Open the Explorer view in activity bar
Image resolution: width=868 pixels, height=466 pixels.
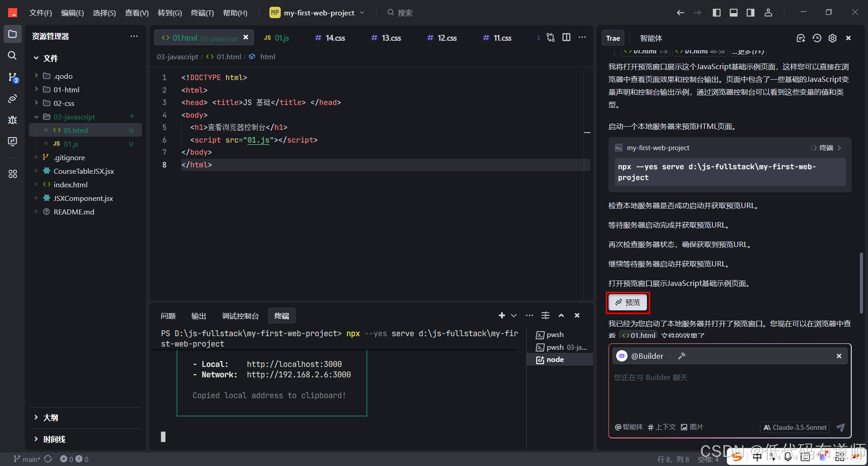coord(12,34)
